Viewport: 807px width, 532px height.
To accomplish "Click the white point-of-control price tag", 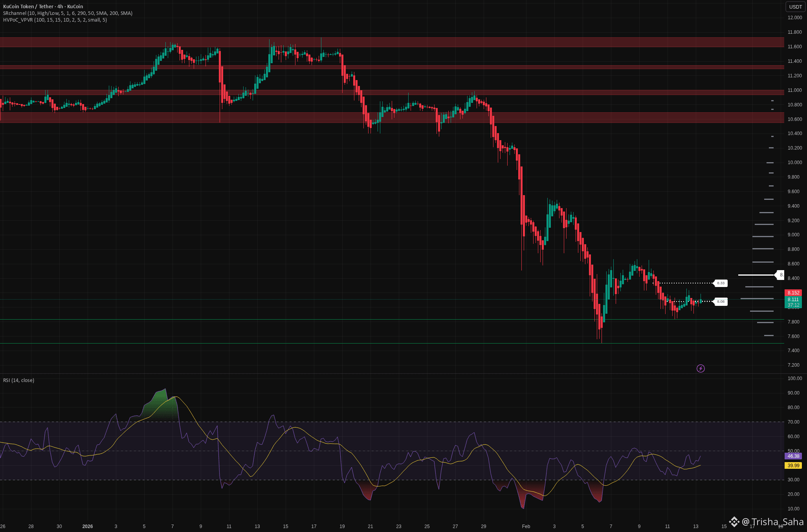I will click(780, 275).
